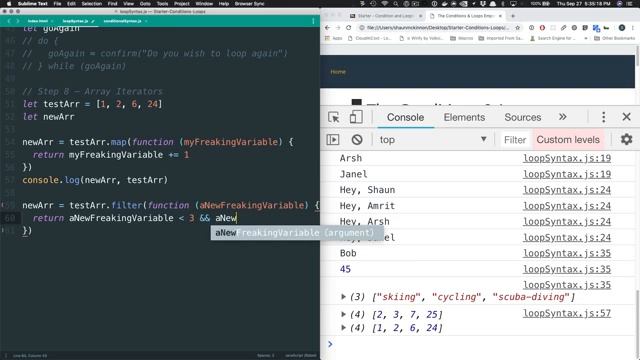The width and height of the screenshot is (640, 360).
Task: Open loopSyntax.js:19 link beside Janel
Action: click(567, 174)
